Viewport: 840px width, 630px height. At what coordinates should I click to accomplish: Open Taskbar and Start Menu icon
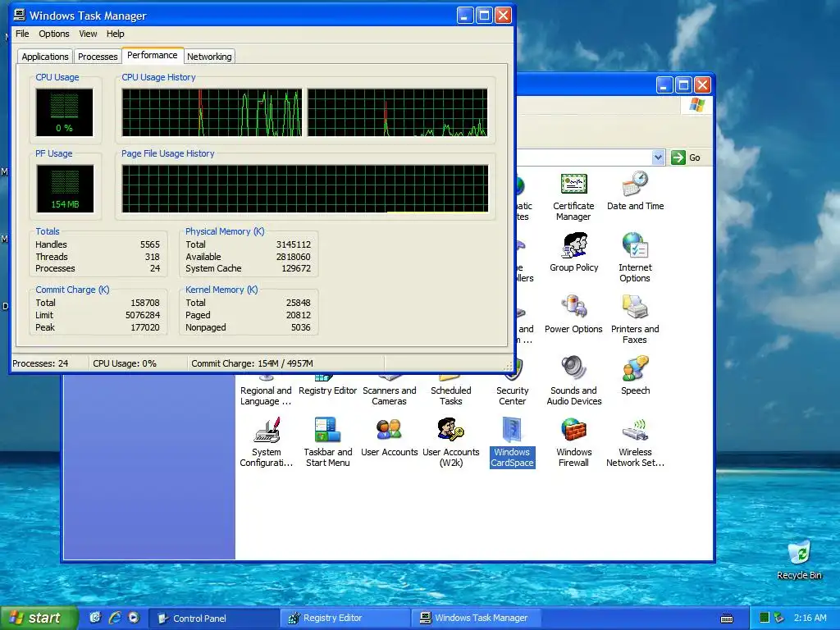328,442
